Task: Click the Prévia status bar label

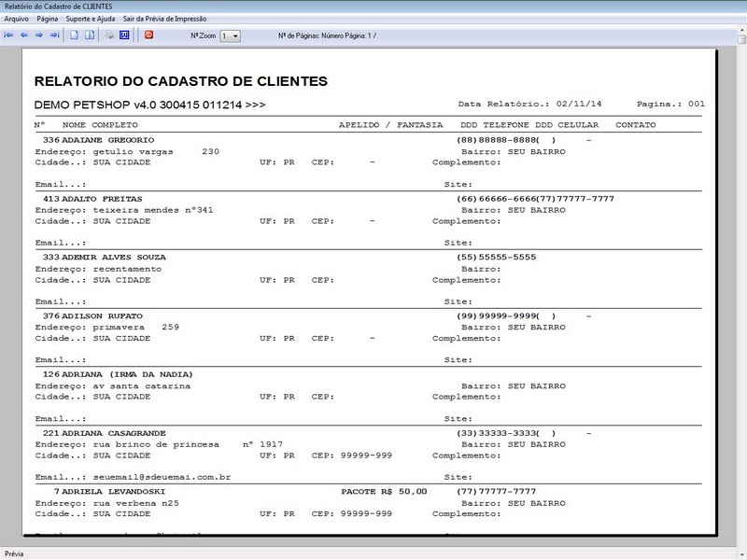Action: [x=15, y=553]
